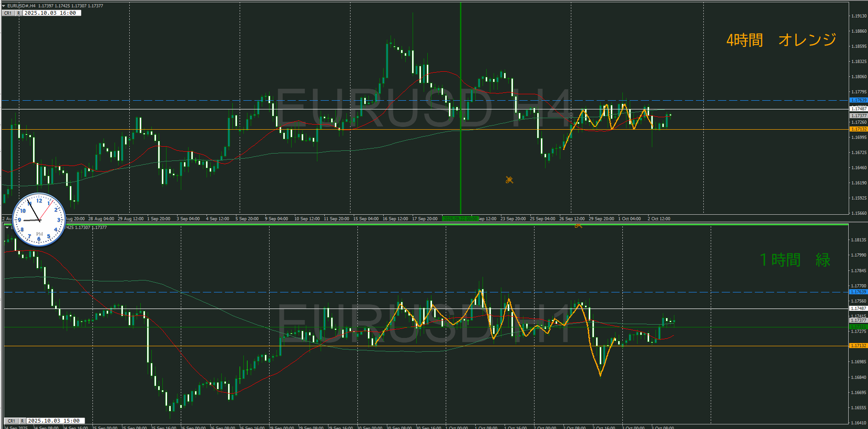Click the orange pencil marker in H4 chart

tap(509, 180)
